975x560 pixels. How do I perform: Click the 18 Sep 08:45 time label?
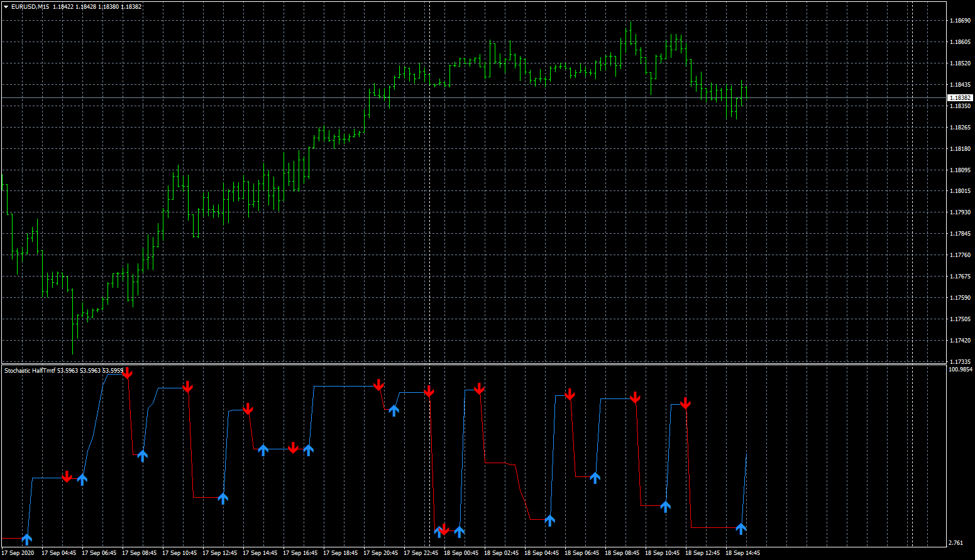pos(622,553)
